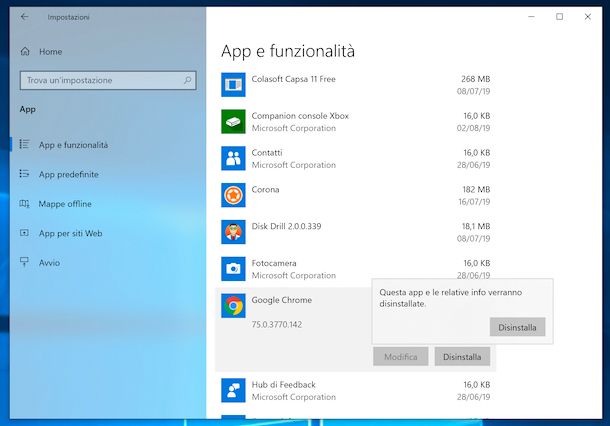This screenshot has height=426, width=610.
Task: Close the Impostazioni window
Action: pyautogui.click(x=588, y=17)
